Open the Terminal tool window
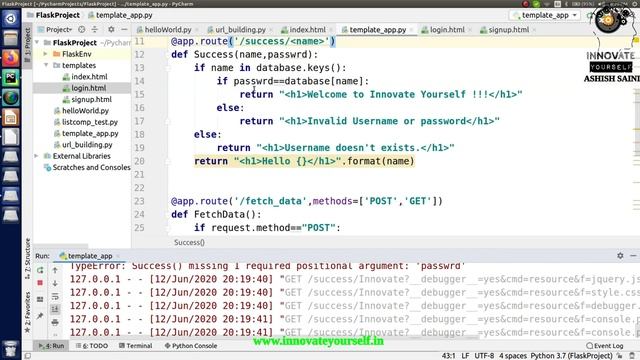 136,346
